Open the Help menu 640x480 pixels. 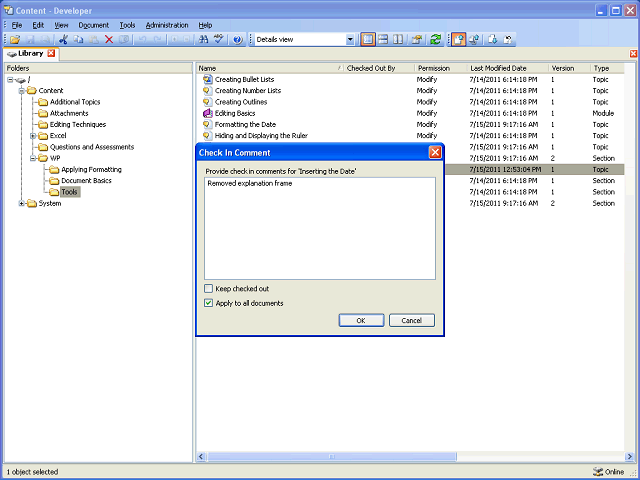[x=205, y=25]
